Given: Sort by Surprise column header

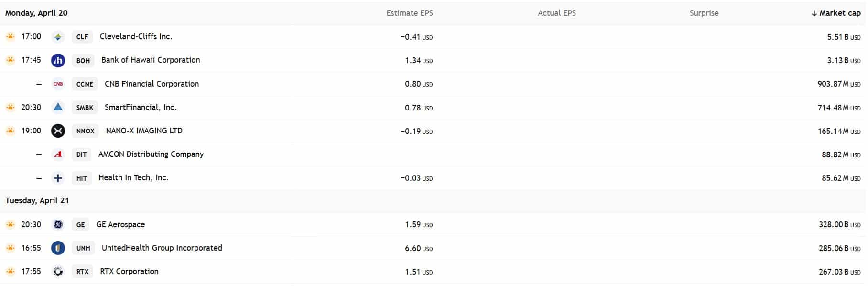Looking at the screenshot, I should click(704, 13).
